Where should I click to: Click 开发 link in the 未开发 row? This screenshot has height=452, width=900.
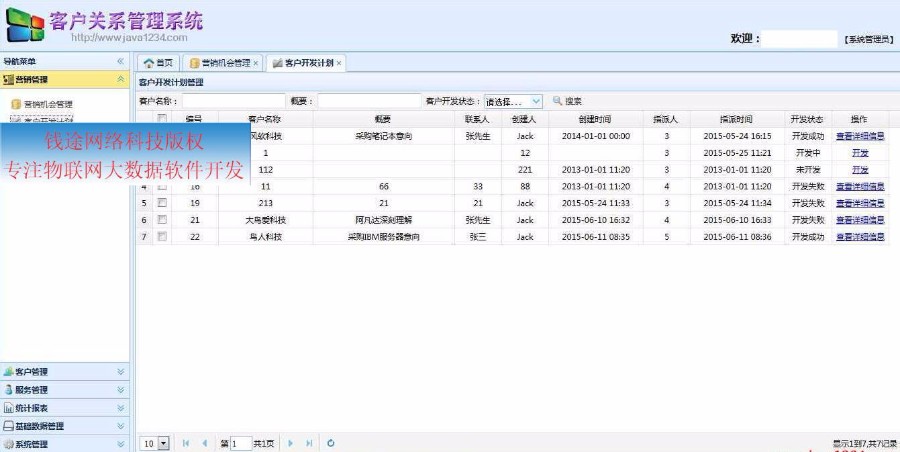point(860,169)
